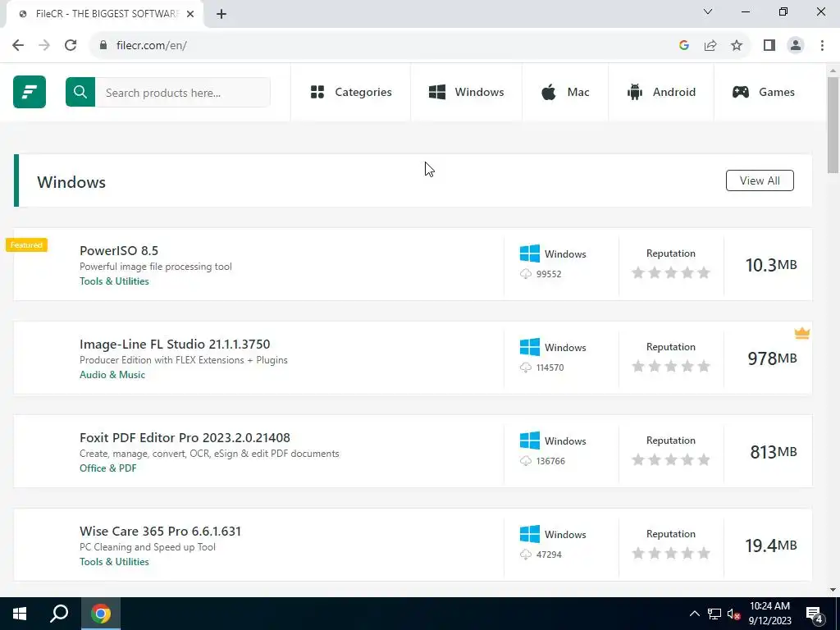Click the Windows logo in PowerISO row
The width and height of the screenshot is (840, 630).
(530, 253)
